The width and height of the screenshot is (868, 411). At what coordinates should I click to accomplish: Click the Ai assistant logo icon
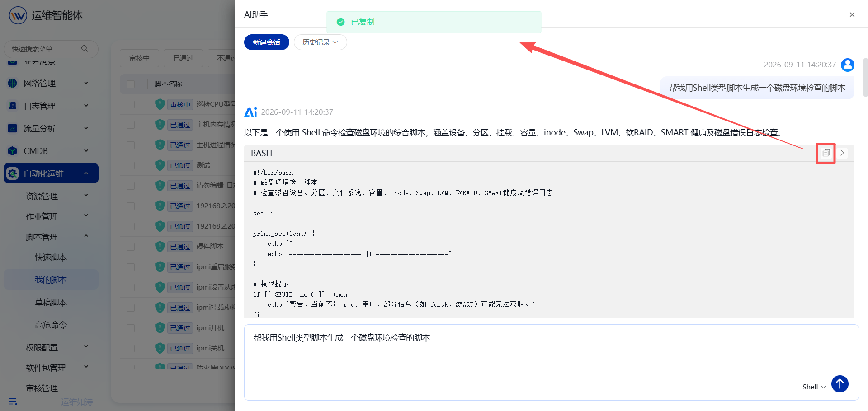tap(250, 112)
